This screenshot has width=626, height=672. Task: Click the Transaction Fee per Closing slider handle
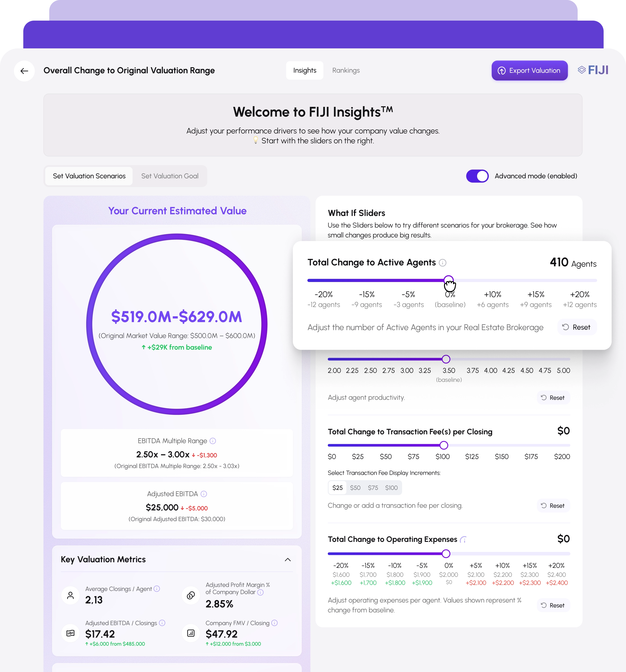coord(444,445)
